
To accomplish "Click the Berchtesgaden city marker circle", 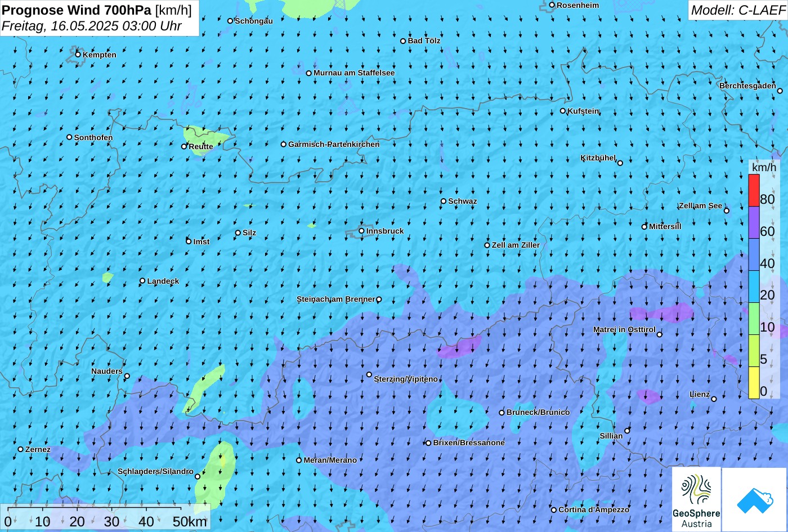I will pos(780,91).
